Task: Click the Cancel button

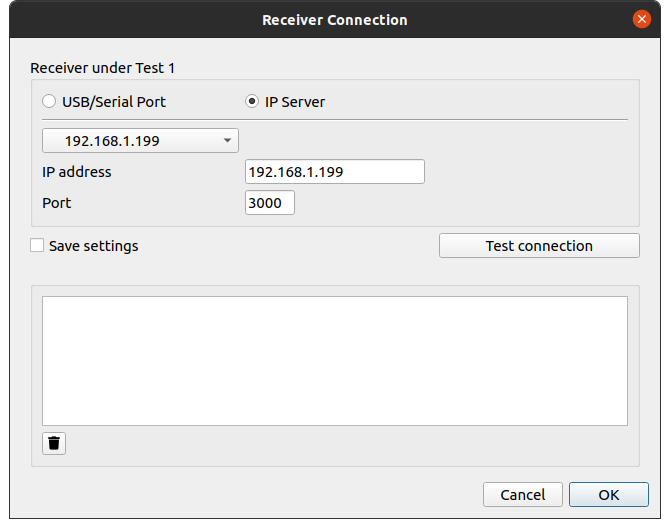Action: (522, 494)
